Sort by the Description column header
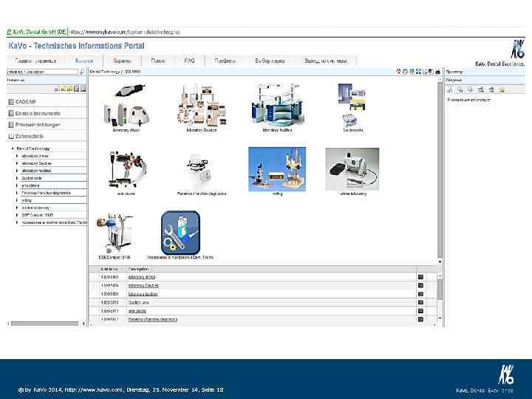 138,269
